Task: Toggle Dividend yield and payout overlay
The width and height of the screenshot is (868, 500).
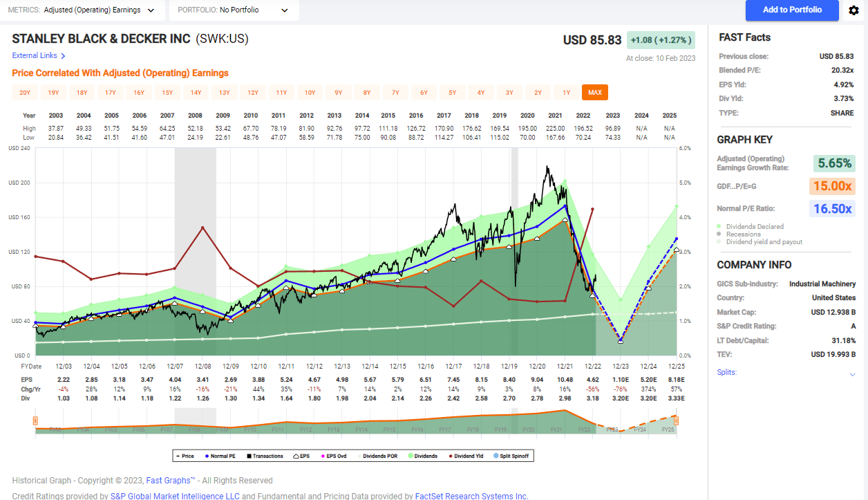Action: coord(721,241)
